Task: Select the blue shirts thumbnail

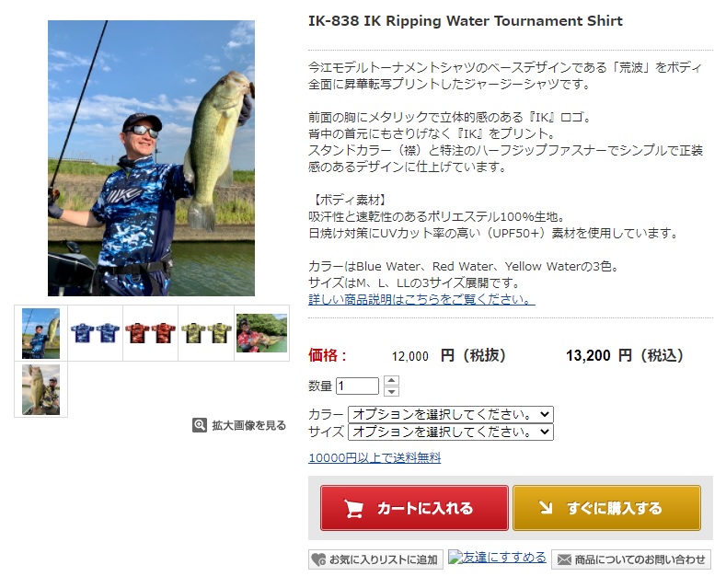Action: coord(96,333)
